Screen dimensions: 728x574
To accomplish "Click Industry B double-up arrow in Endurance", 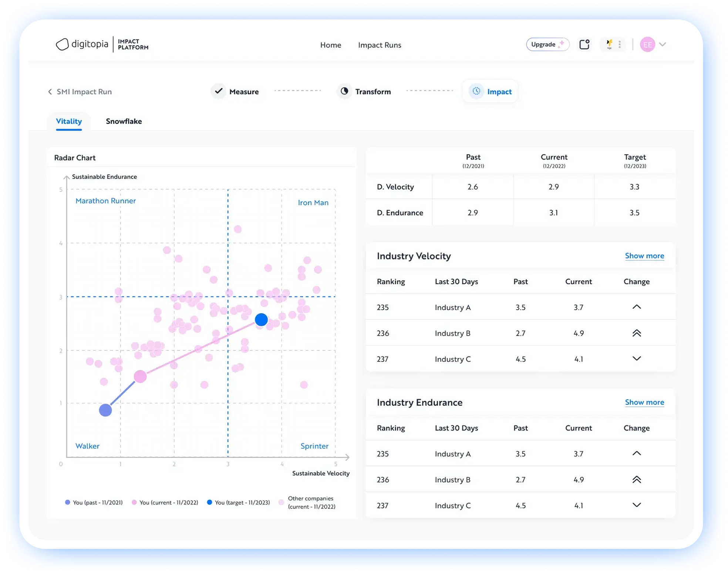I will click(x=636, y=479).
